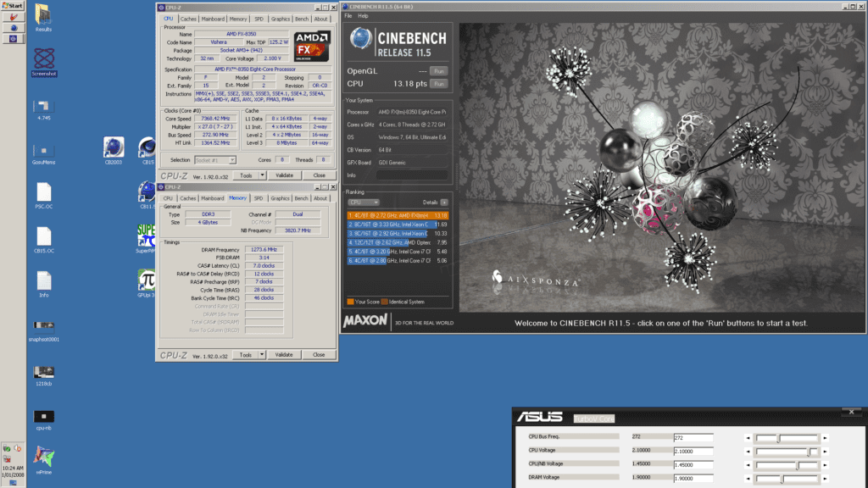Increase CPU Voltage with right arrow

(825, 452)
